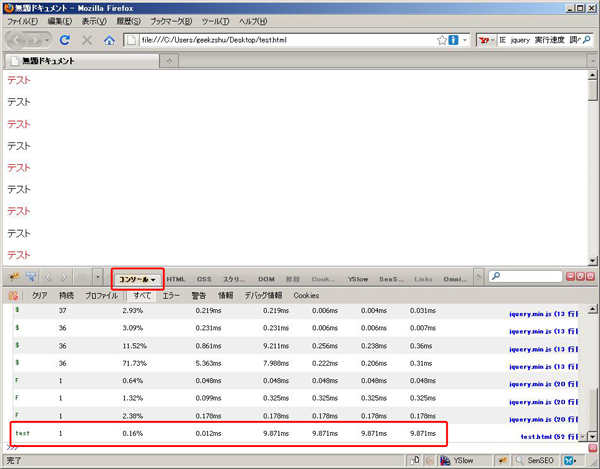Click the Stop loading X icon
600x469 pixels.
(87, 40)
